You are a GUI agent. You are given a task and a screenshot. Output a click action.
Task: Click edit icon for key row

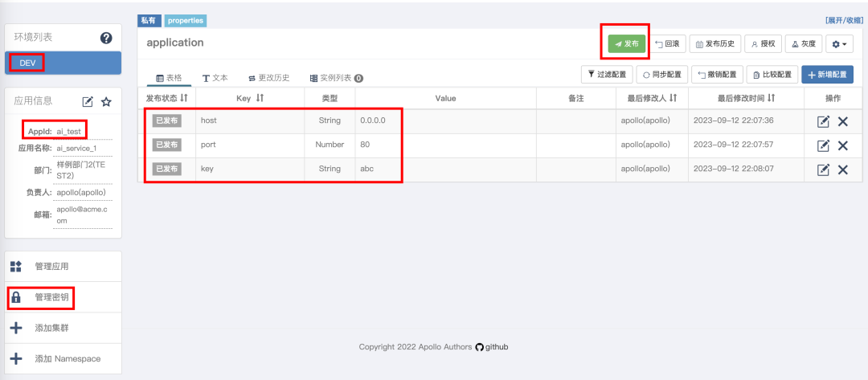point(823,170)
